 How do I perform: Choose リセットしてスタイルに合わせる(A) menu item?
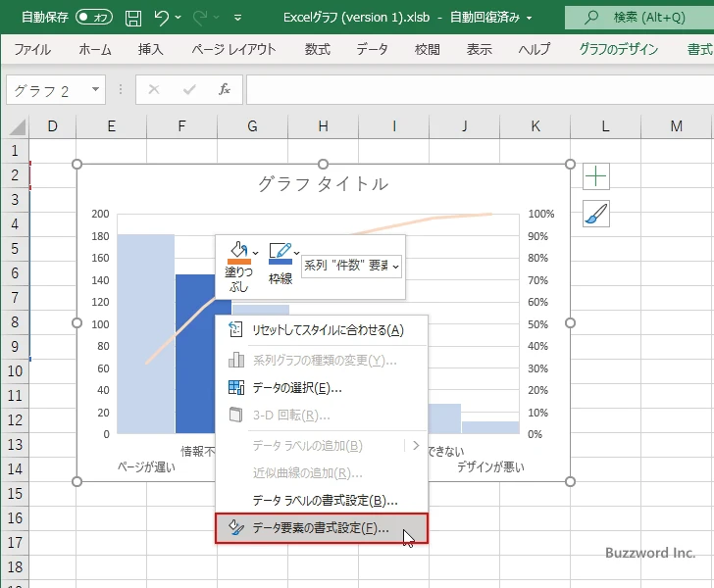322,330
